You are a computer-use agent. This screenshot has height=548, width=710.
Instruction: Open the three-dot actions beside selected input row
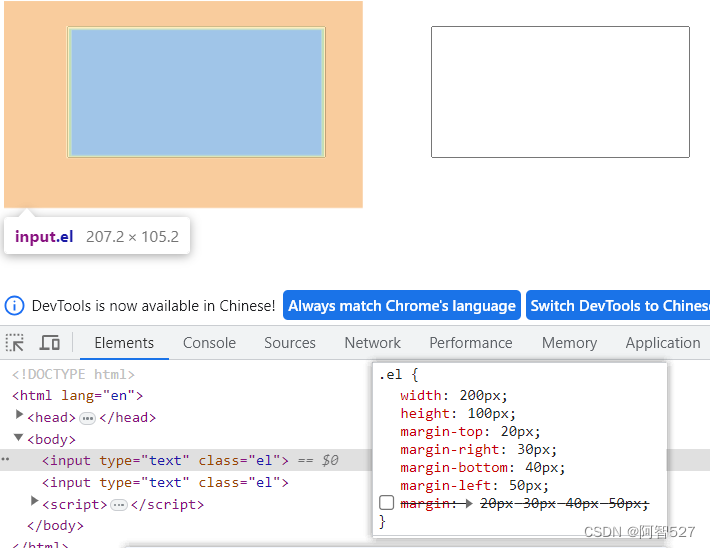coord(5,459)
